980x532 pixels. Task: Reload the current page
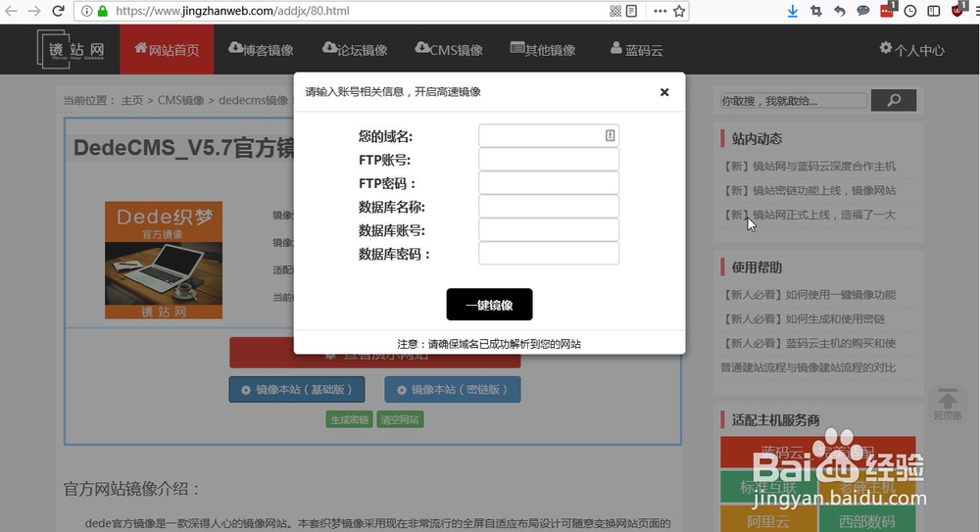point(58,11)
